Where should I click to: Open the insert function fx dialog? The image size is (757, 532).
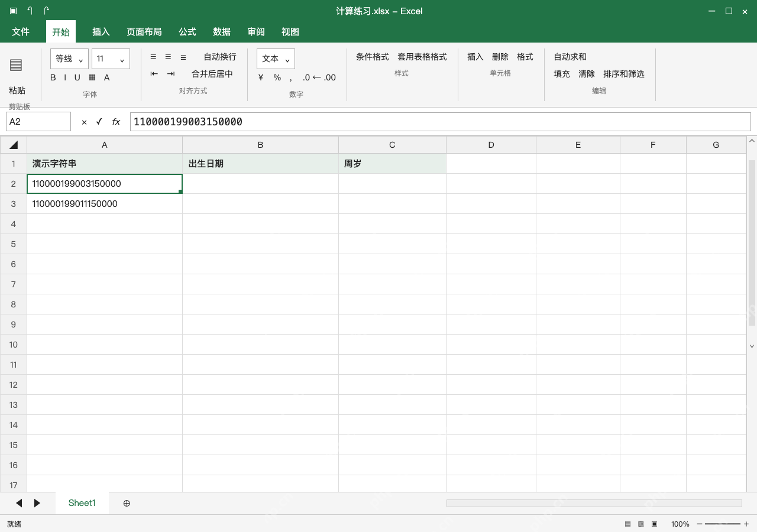(116, 122)
